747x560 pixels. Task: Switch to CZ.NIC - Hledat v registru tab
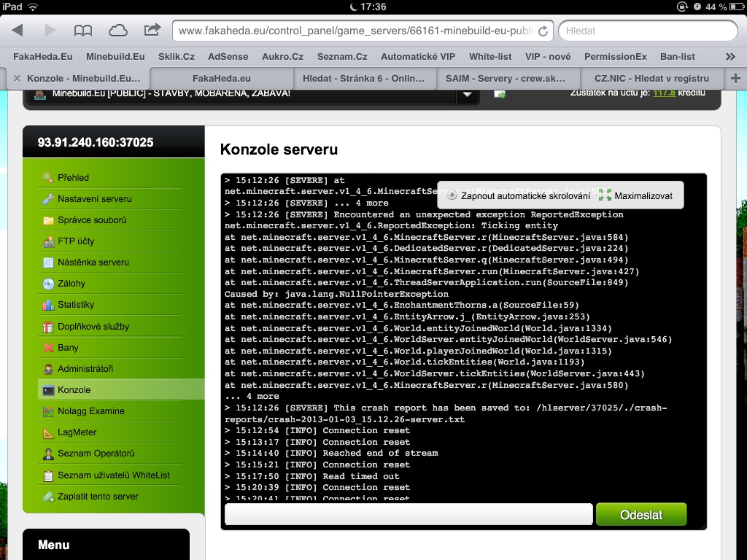coord(651,79)
